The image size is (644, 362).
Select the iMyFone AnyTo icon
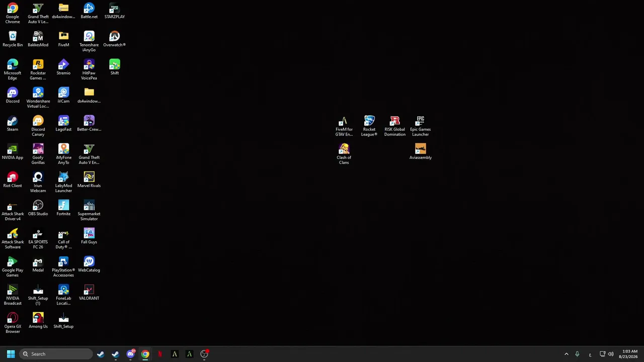click(x=63, y=154)
